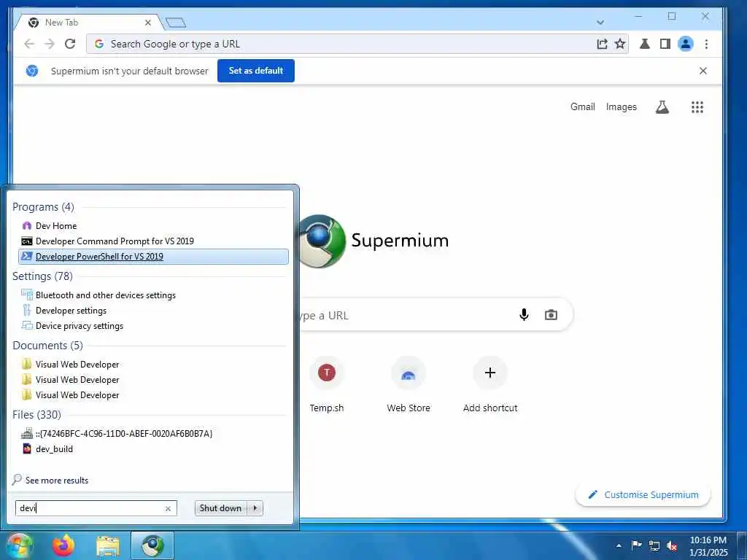Open the Shut down options arrow
This screenshot has width=747, height=560.
[x=255, y=508]
